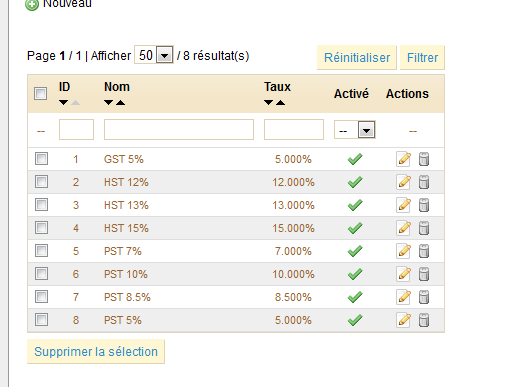Focus the ID filter input field
Image resolution: width=518 pixels, height=387 pixels.
tap(76, 129)
